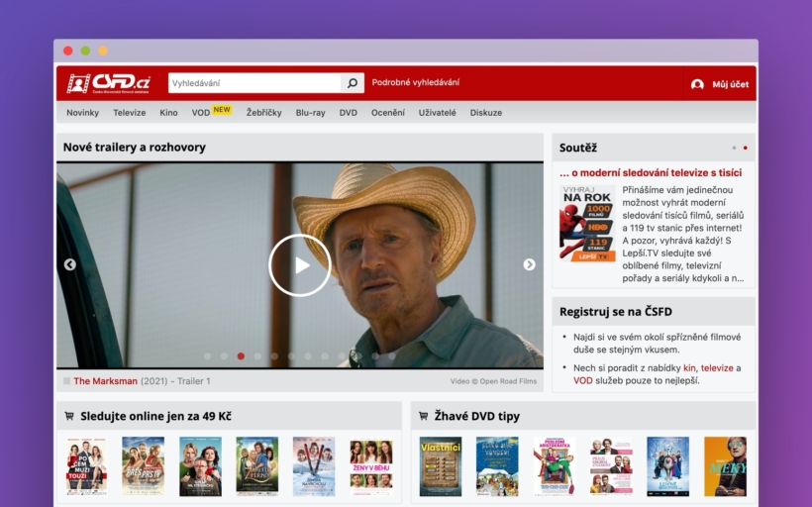Follow the red VOD link in registration text

pos(582,380)
